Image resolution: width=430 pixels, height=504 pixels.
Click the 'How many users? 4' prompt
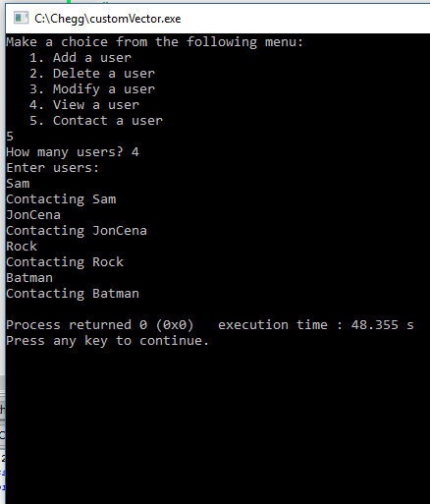(x=73, y=152)
